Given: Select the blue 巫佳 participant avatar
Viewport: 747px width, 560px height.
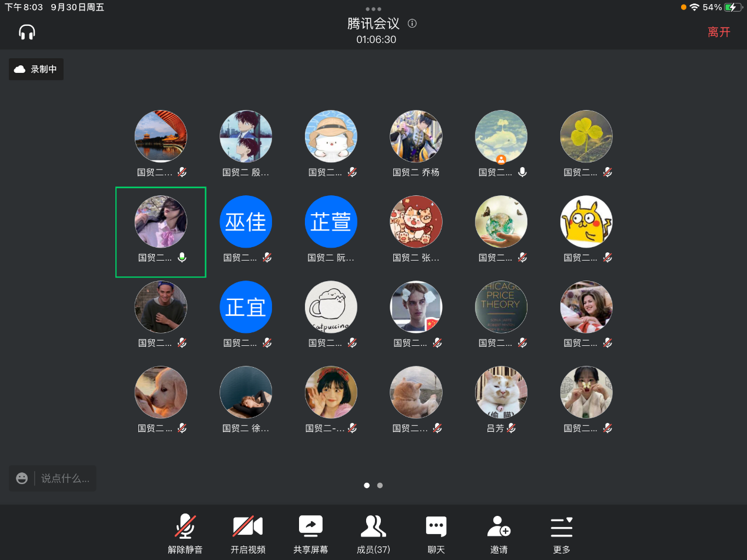Looking at the screenshot, I should pyautogui.click(x=245, y=222).
